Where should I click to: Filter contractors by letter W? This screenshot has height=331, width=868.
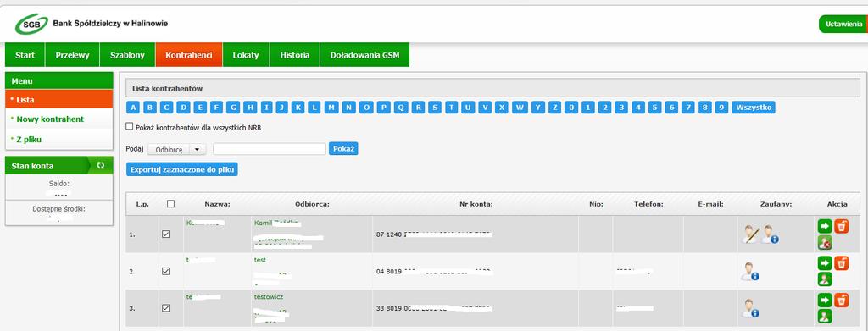(x=520, y=108)
